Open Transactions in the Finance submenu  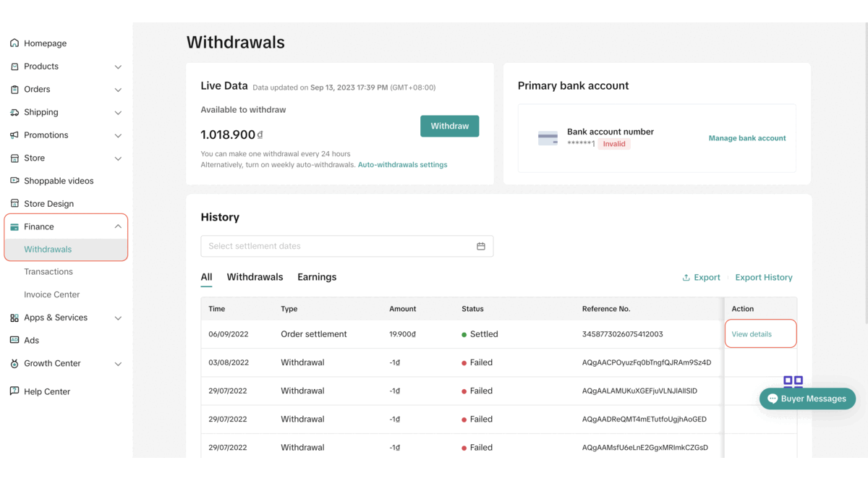pyautogui.click(x=48, y=272)
